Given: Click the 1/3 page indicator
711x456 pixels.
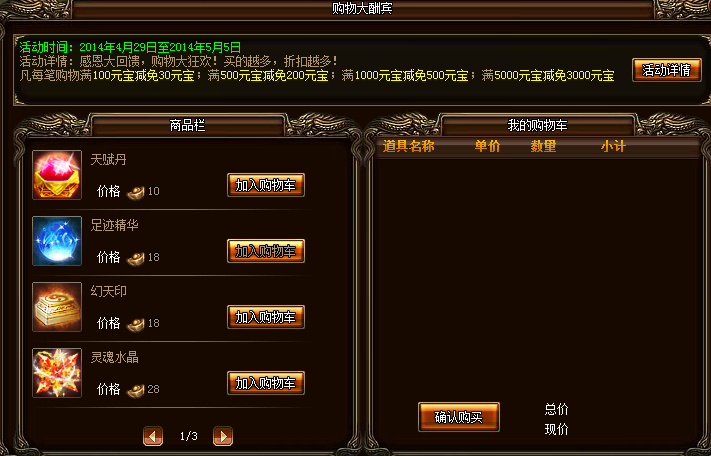Looking at the screenshot, I should click(189, 436).
